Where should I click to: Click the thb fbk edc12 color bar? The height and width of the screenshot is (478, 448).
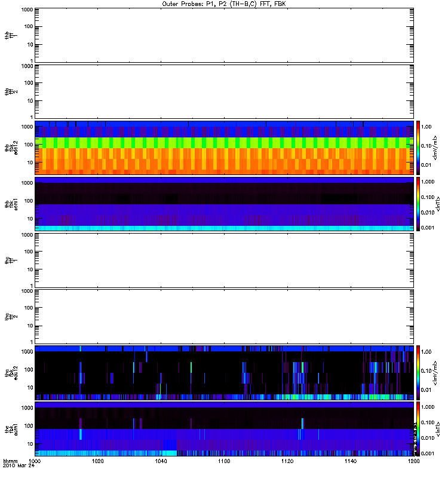tap(418, 148)
